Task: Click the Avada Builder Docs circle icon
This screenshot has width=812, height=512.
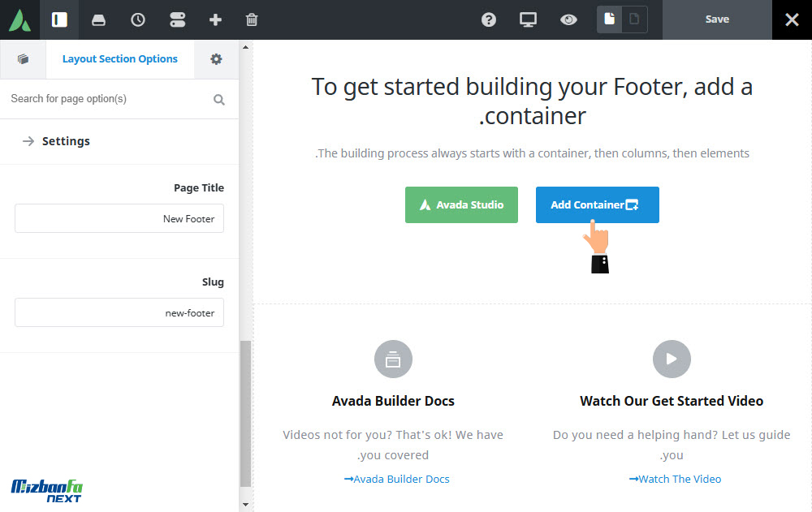Action: point(393,359)
